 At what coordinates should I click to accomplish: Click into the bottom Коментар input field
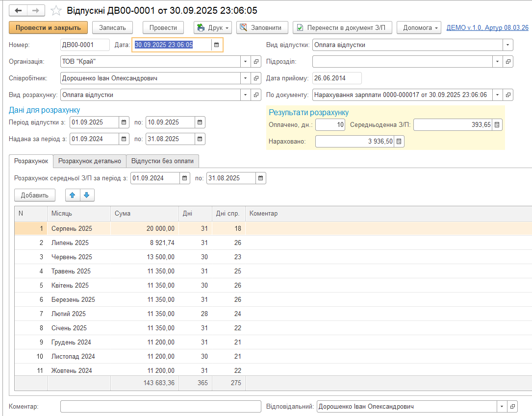tap(161, 407)
